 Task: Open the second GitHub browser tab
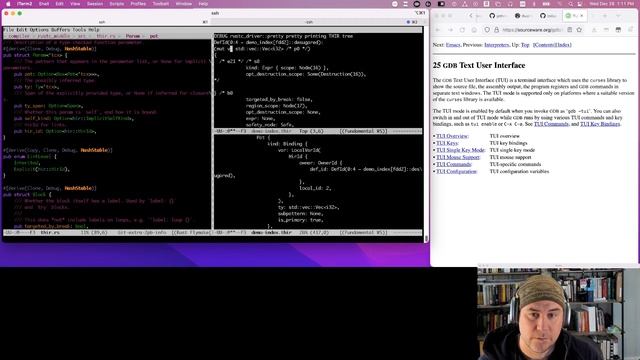pyautogui.click(x=549, y=16)
